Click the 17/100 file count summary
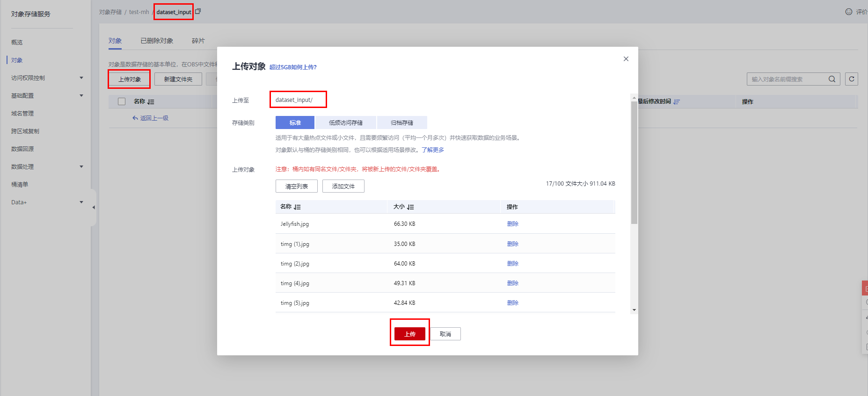The image size is (868, 396). click(x=580, y=184)
